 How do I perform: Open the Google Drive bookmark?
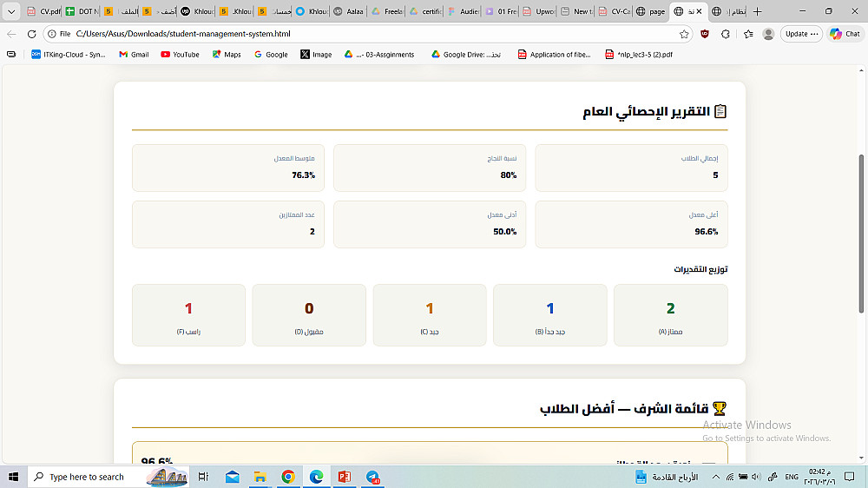(x=466, y=55)
